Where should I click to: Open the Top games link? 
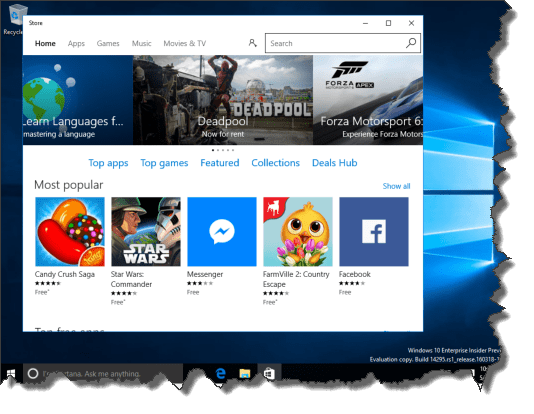pos(164,163)
